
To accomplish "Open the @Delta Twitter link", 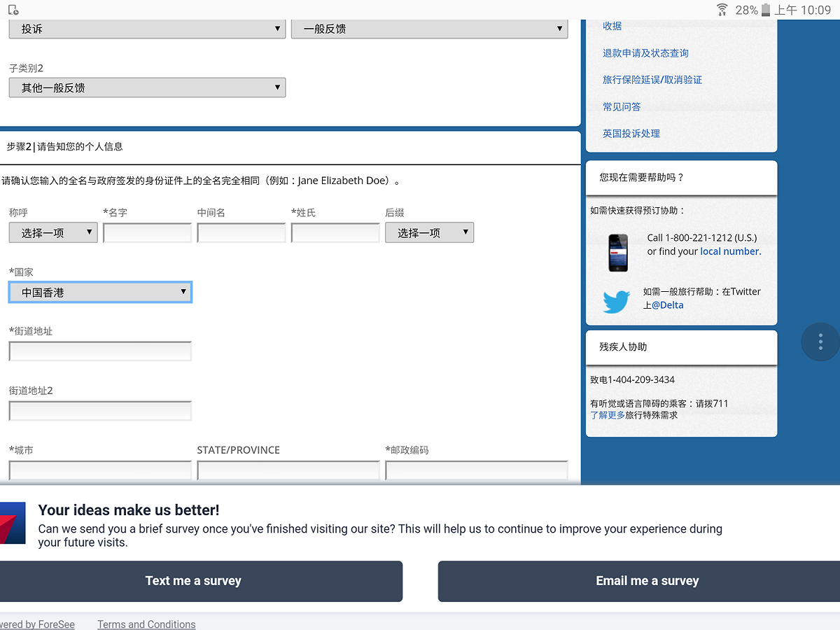I will (x=668, y=305).
